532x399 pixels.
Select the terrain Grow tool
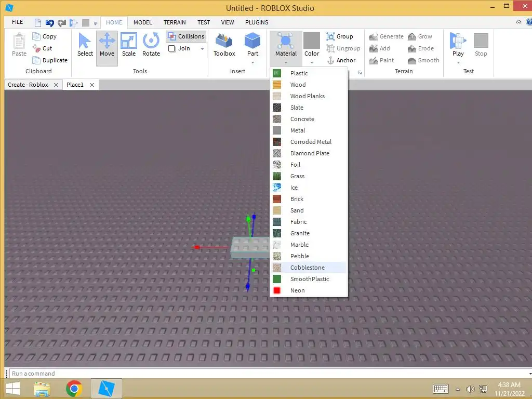point(420,36)
